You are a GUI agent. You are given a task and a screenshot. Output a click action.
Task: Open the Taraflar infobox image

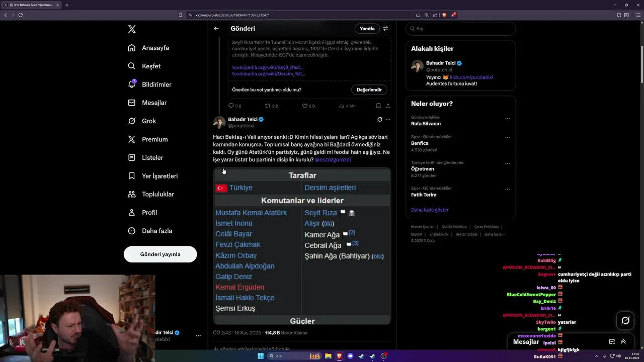[302, 246]
